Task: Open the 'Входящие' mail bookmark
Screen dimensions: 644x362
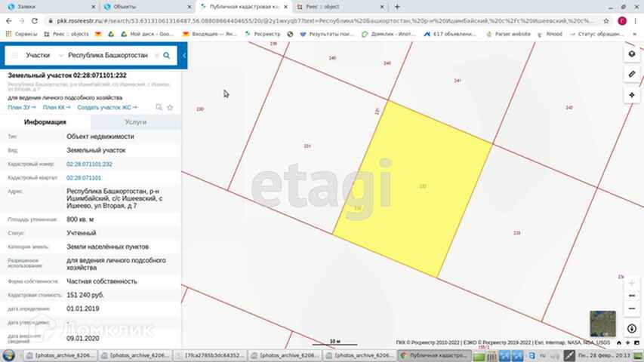Action: [210, 34]
